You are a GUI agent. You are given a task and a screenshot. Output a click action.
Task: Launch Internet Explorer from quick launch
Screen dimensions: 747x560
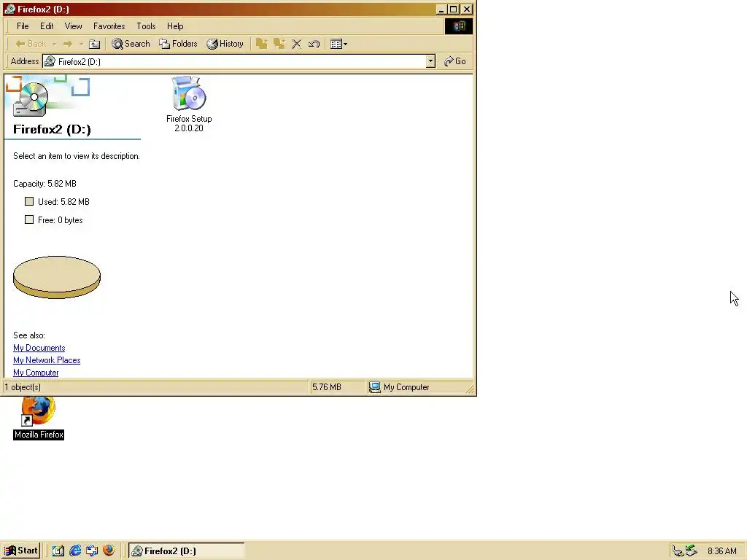click(75, 551)
